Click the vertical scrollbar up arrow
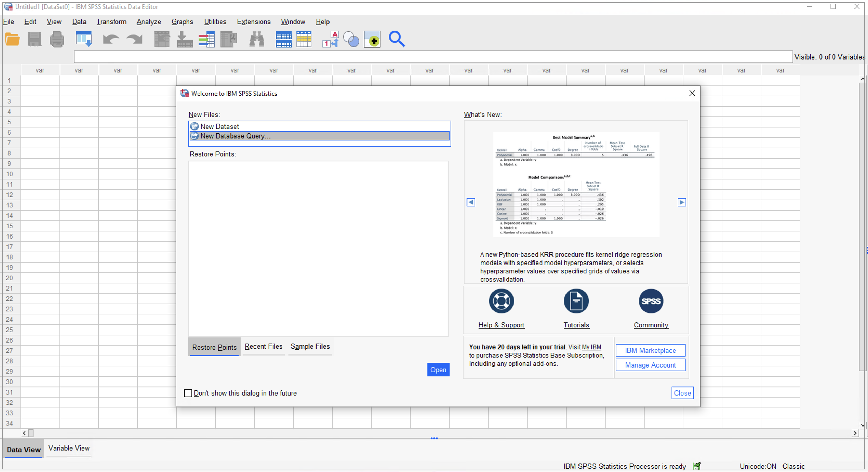 pyautogui.click(x=863, y=79)
